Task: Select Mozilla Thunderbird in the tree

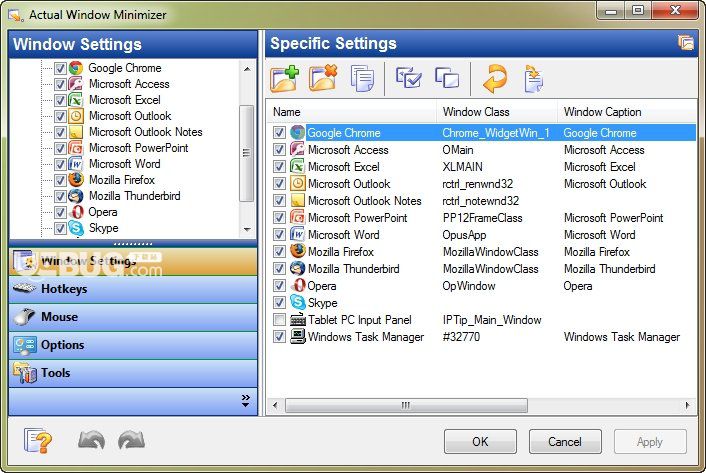Action: 135,196
